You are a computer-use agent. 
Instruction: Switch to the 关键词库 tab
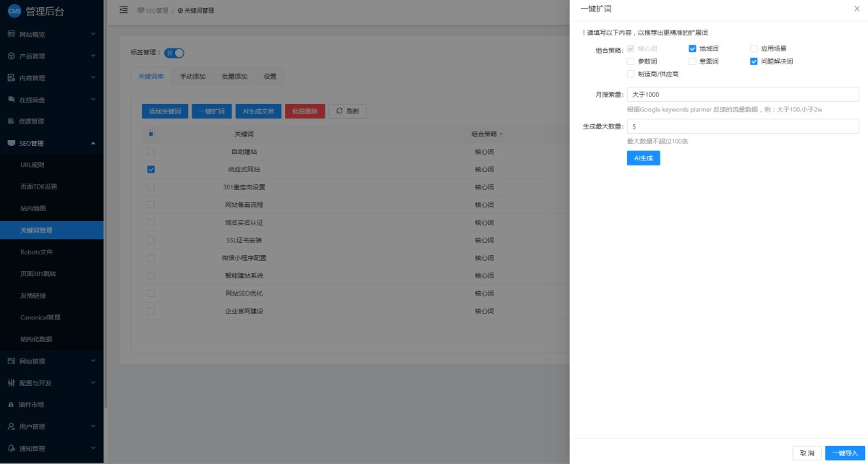[x=151, y=76]
